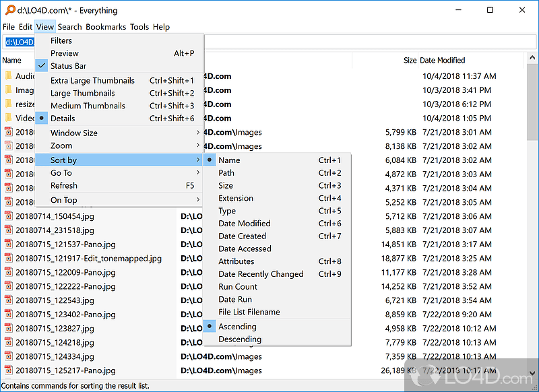Screen dimensions: 539x392
Task: Close the open View menu
Action: click(45, 27)
